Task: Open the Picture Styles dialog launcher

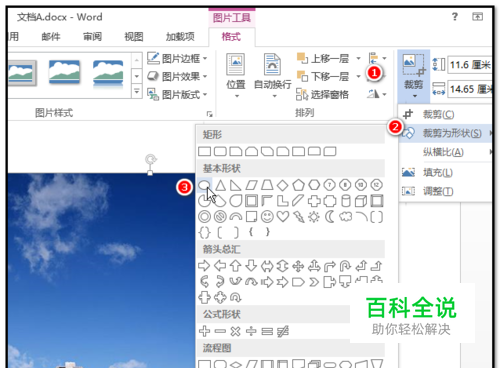Action: pyautogui.click(x=209, y=114)
